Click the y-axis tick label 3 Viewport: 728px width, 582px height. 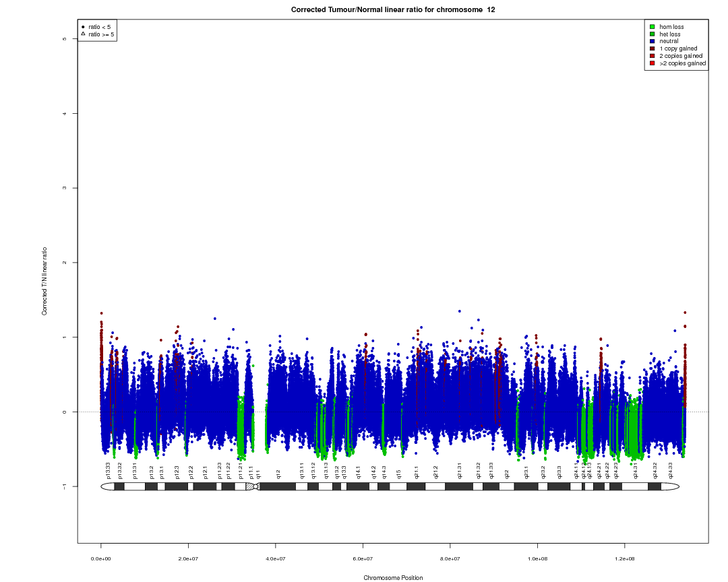point(63,188)
